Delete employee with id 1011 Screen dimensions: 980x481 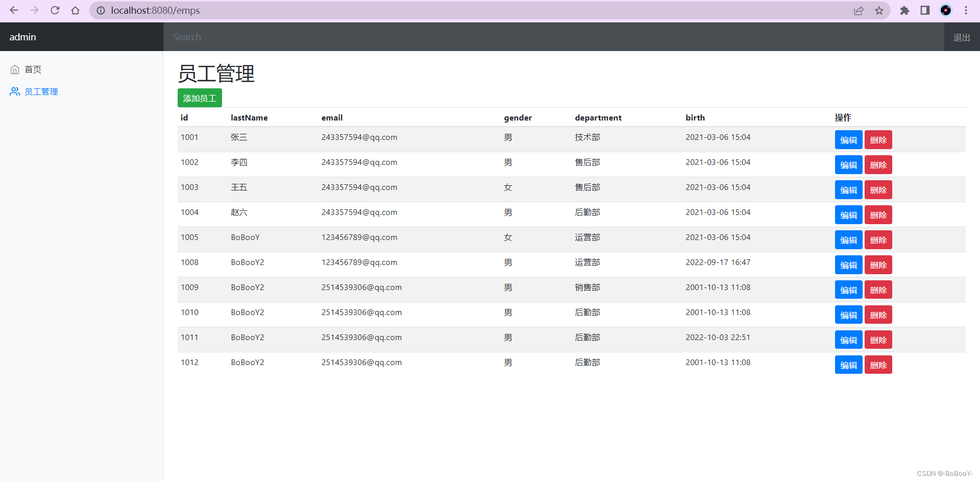pyautogui.click(x=878, y=340)
